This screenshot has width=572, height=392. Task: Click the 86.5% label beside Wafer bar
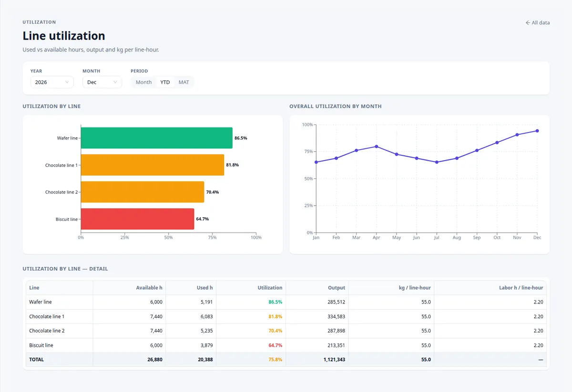point(241,138)
